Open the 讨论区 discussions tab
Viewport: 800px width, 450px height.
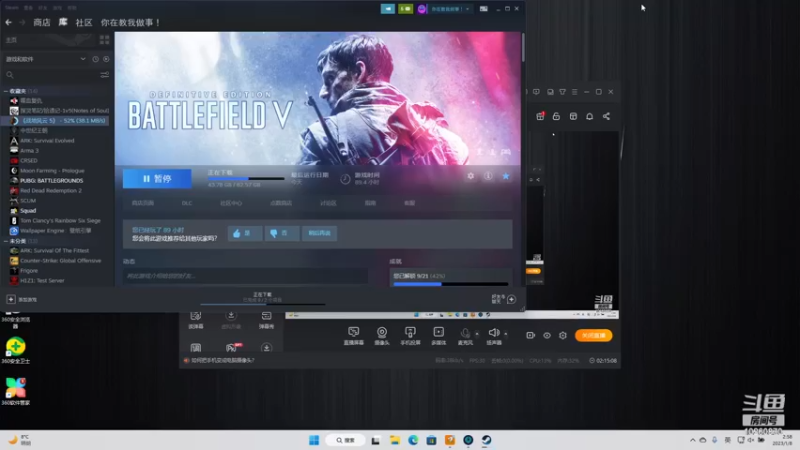[x=328, y=203]
